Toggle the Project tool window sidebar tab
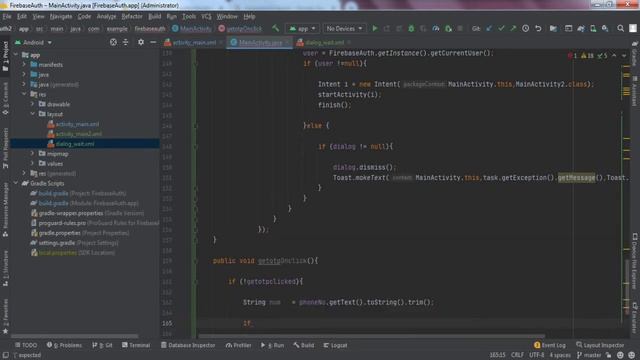This screenshot has width=640, height=360. [x=5, y=56]
